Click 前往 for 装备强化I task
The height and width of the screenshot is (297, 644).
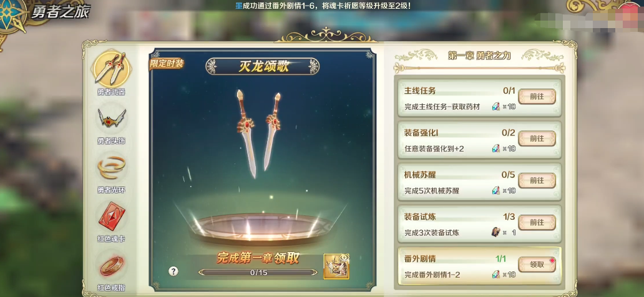(537, 139)
